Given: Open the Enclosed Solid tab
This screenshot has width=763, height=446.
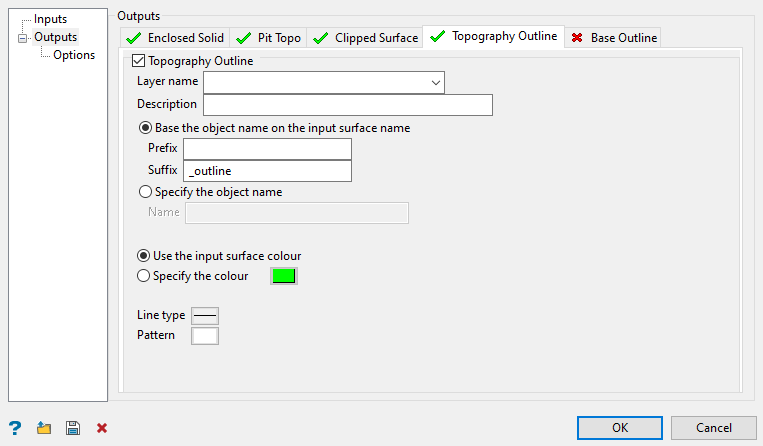Looking at the screenshot, I should click(175, 38).
